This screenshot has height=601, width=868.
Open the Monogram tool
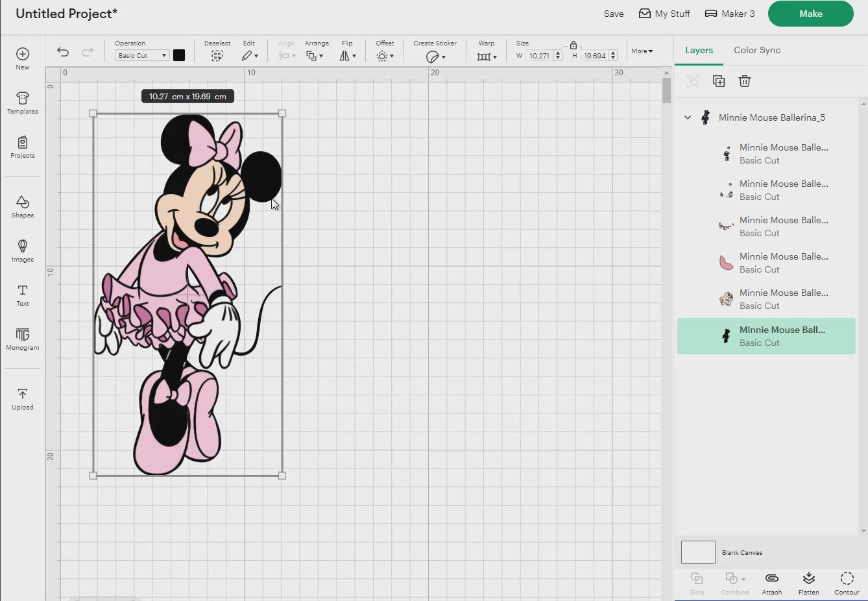point(23,339)
